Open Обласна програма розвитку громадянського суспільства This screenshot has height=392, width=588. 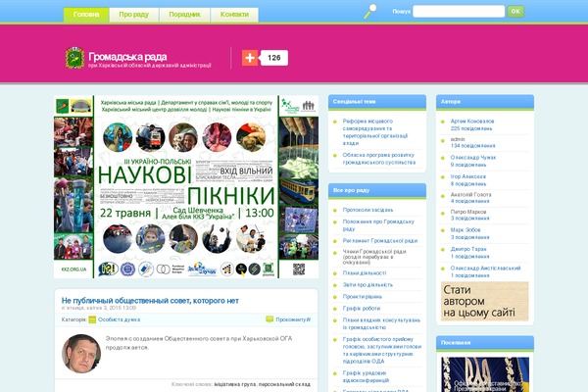click(379, 159)
